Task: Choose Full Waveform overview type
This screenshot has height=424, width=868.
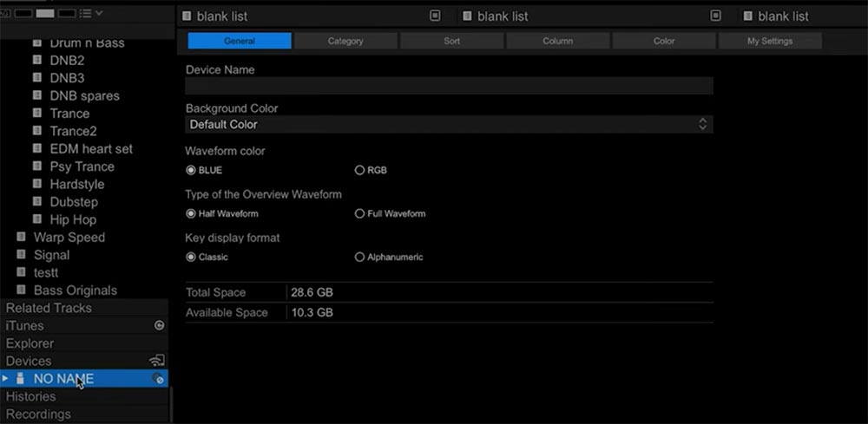Action: [x=359, y=214]
